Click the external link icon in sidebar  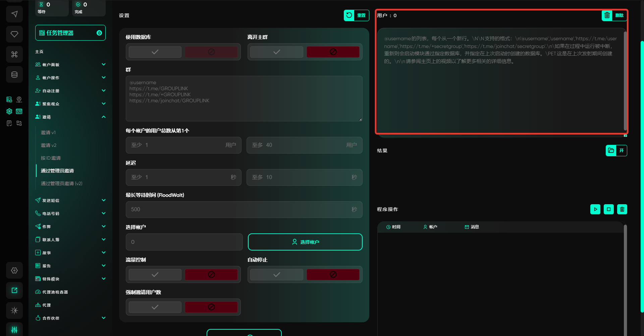click(x=14, y=290)
